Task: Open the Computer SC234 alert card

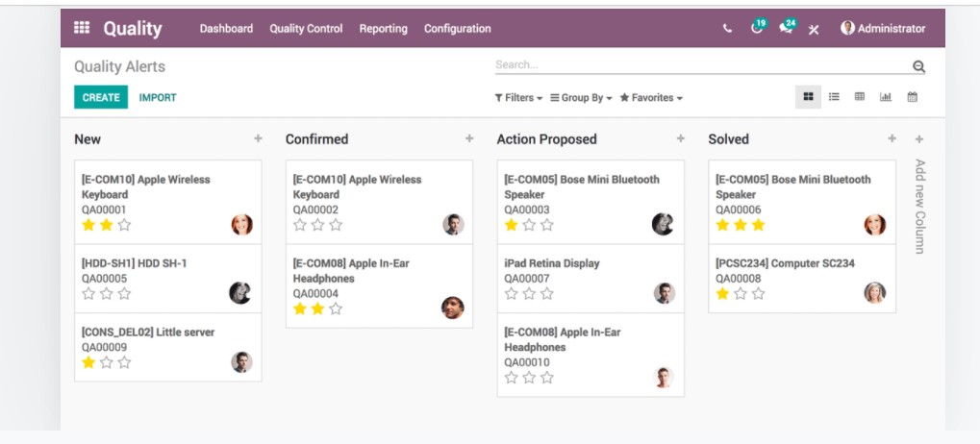Action: coord(802,279)
